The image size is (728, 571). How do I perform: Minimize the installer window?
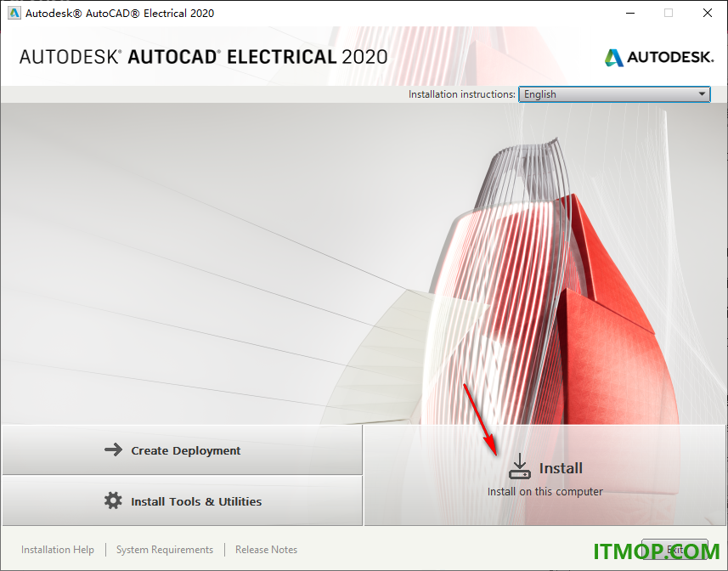(x=630, y=13)
